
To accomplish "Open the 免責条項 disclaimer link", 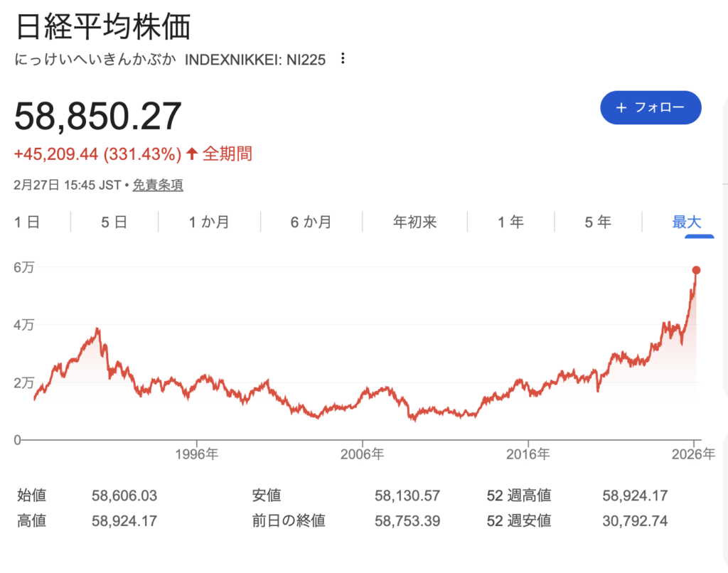I will point(158,186).
